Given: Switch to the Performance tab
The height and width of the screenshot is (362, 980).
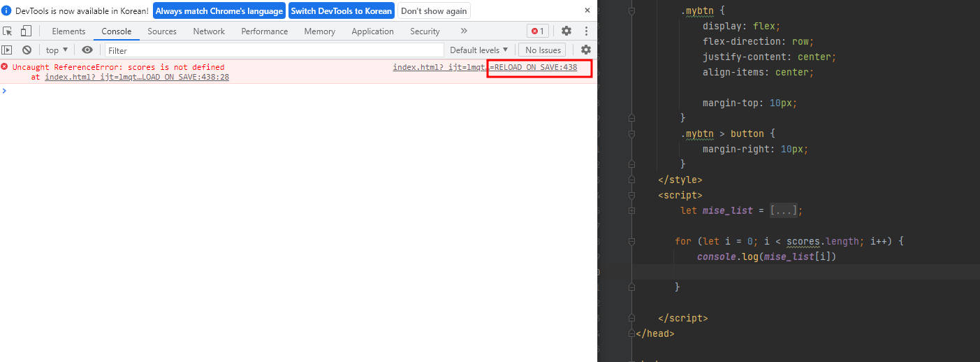Looking at the screenshot, I should [x=265, y=31].
